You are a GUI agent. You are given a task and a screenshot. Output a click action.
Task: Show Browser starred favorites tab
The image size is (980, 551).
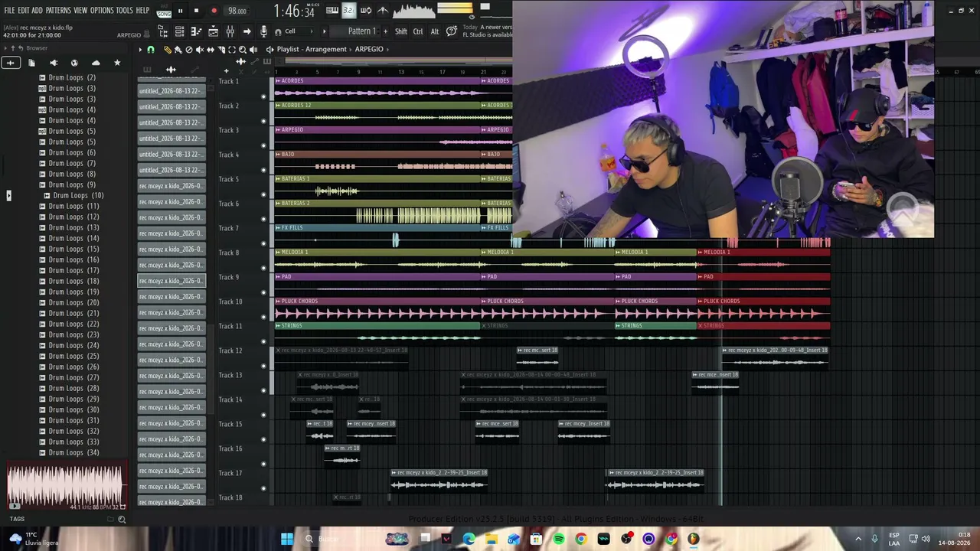click(117, 63)
